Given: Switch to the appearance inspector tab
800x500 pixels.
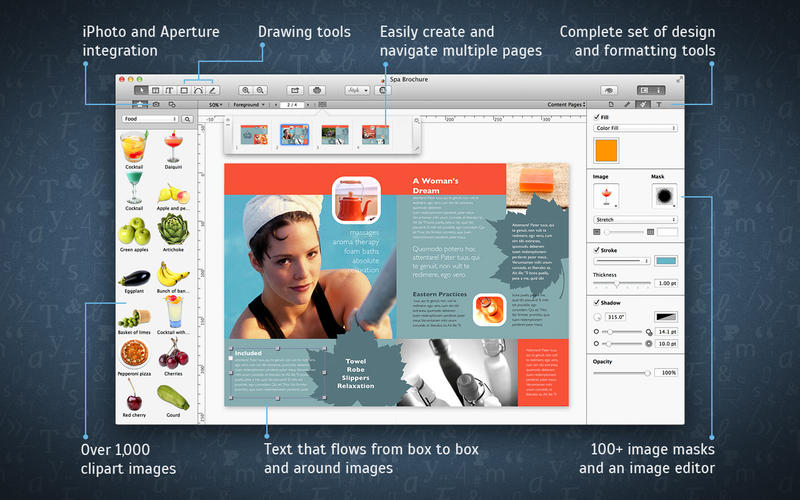Looking at the screenshot, I should click(x=643, y=105).
